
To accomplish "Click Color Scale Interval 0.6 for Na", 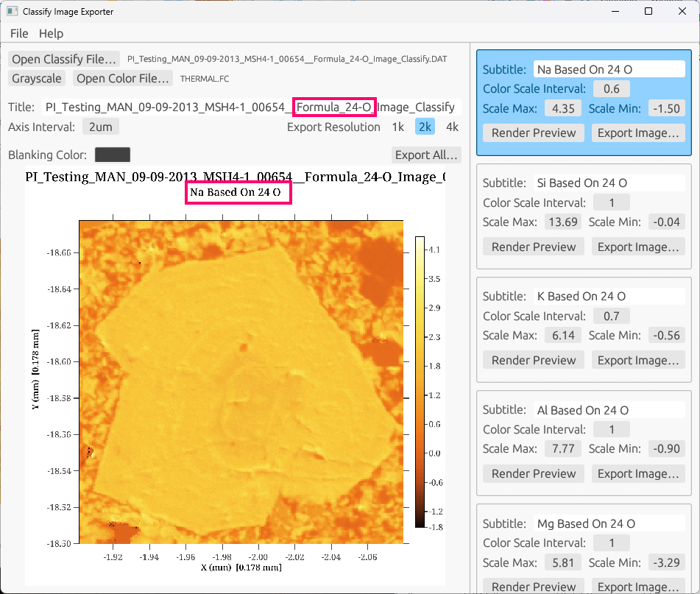I will (x=611, y=89).
